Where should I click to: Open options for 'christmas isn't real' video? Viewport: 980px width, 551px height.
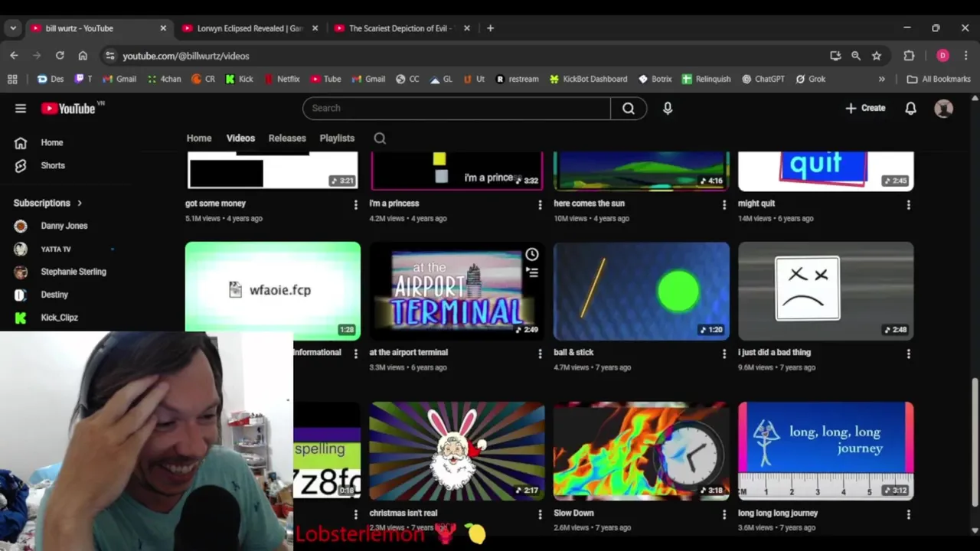pos(540,514)
